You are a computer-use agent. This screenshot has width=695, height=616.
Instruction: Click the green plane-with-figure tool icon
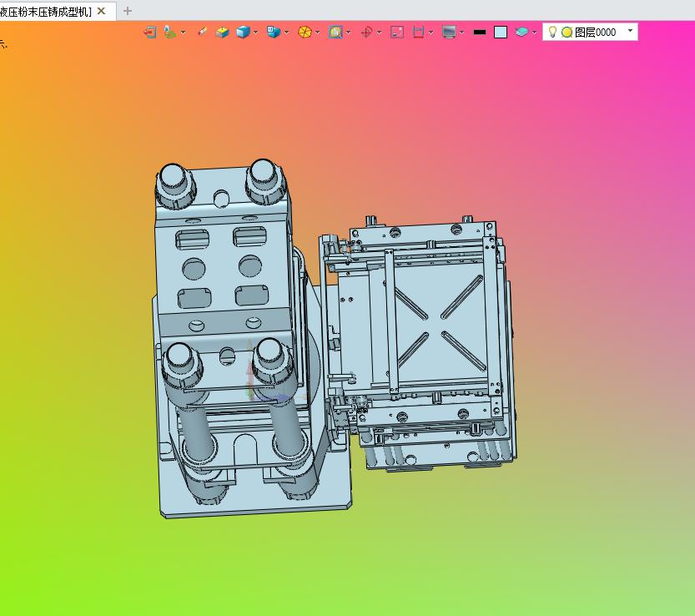[169, 33]
